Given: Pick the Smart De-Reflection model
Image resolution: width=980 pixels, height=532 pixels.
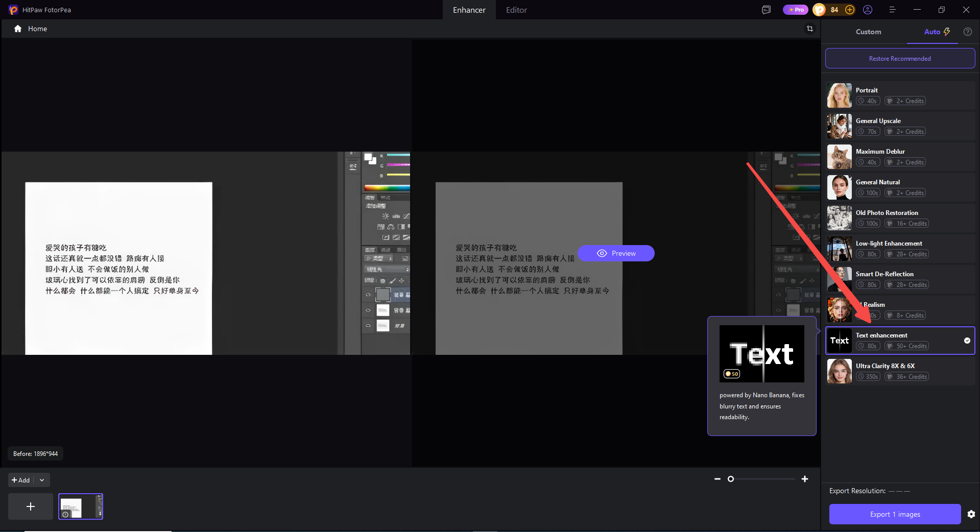Looking at the screenshot, I should pos(900,279).
